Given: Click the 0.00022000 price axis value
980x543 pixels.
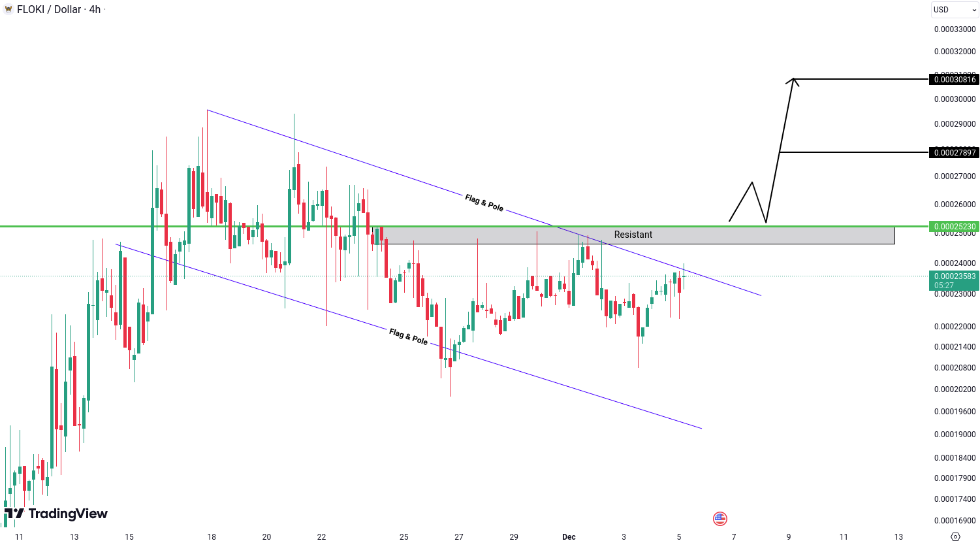Looking at the screenshot, I should [955, 327].
